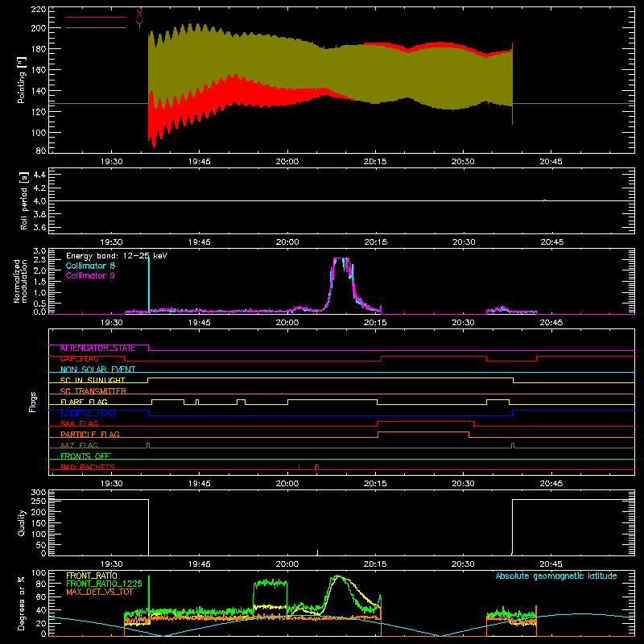644x644 pixels.
Task: Click 20:00 time label under Pointing plot
Action: click(x=287, y=162)
